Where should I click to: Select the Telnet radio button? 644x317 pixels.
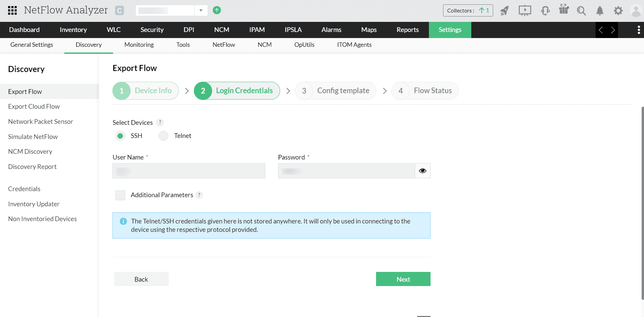pyautogui.click(x=164, y=136)
